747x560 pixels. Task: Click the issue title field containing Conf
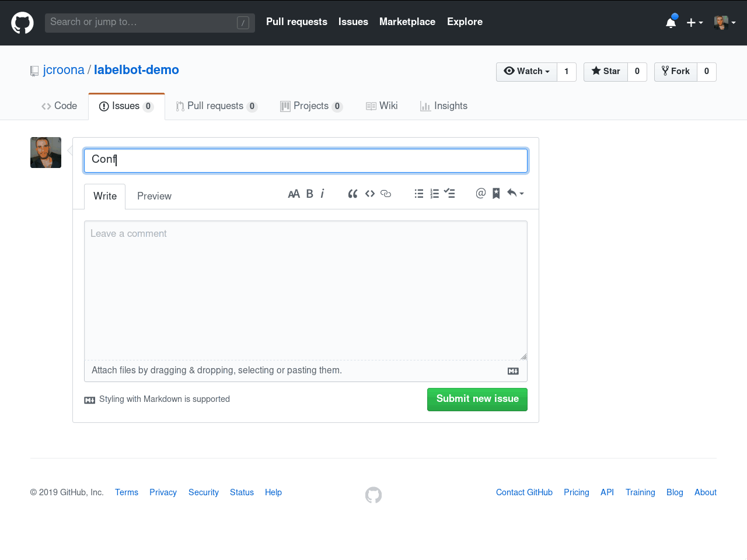pyautogui.click(x=306, y=160)
